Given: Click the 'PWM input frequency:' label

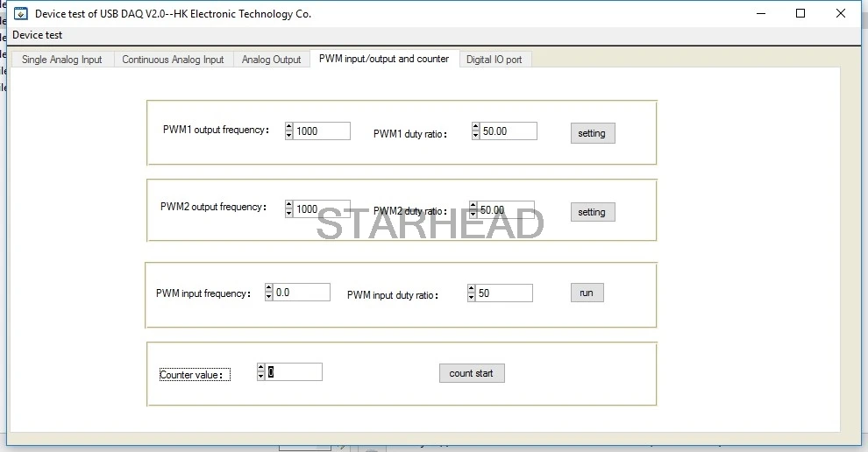Looking at the screenshot, I should click(203, 293).
